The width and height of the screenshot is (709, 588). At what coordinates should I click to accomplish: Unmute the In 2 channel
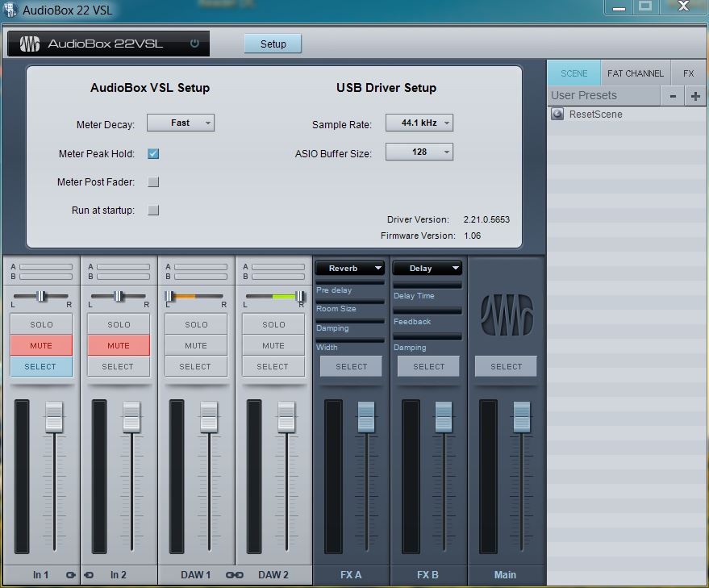tap(119, 345)
